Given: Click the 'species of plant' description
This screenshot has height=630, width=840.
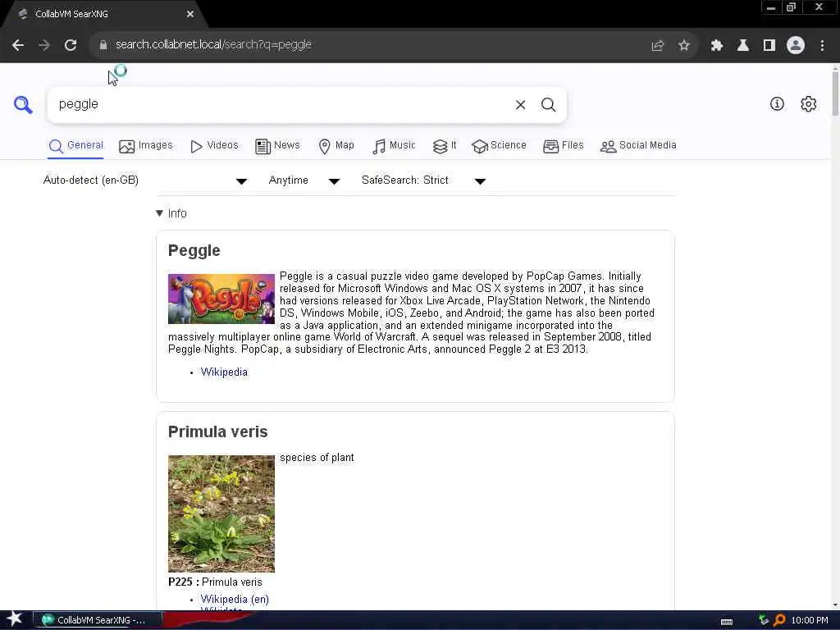Looking at the screenshot, I should (317, 458).
